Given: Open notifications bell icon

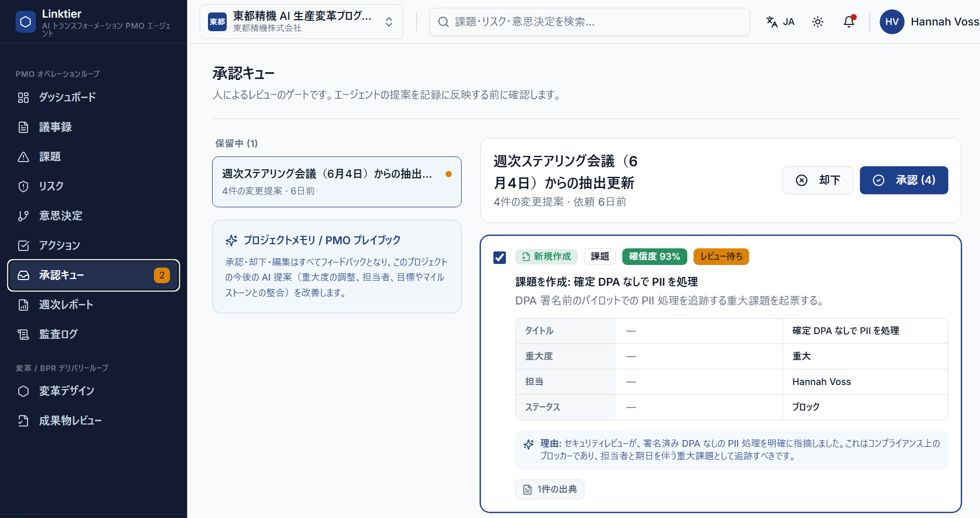Looking at the screenshot, I should click(849, 22).
